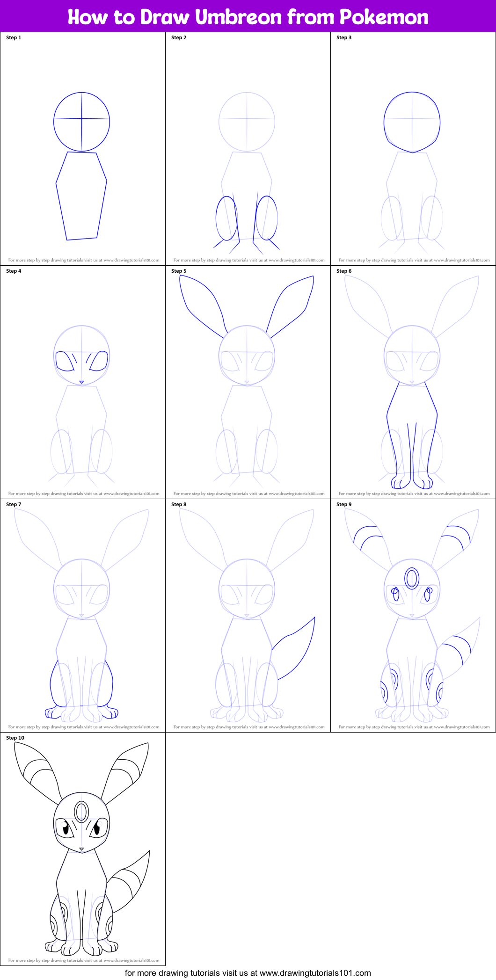Viewport: 496px width, 980px height.
Task: Click the website caption under Step 1
Action: tap(84, 260)
